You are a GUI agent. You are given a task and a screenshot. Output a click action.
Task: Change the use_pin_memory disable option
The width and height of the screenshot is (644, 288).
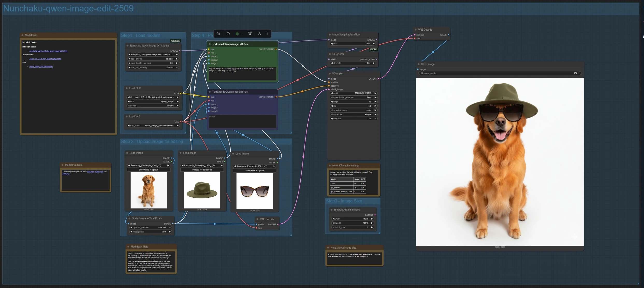[153, 67]
